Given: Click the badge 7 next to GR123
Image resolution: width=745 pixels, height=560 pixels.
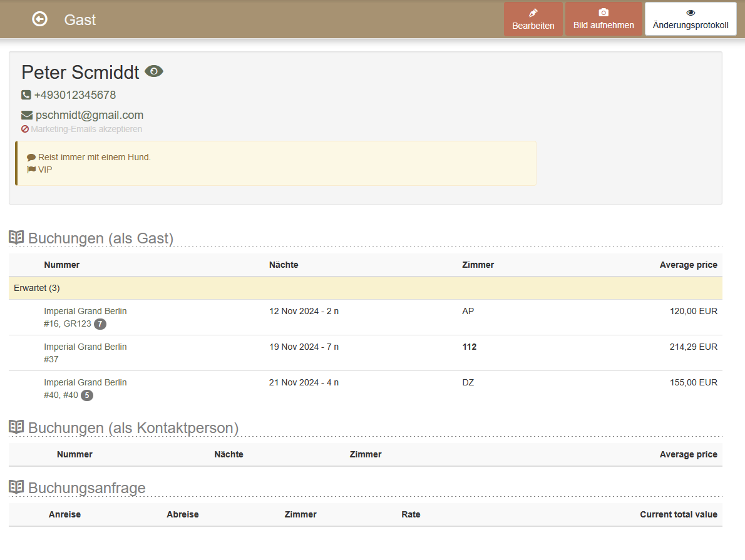Looking at the screenshot, I should click(100, 324).
